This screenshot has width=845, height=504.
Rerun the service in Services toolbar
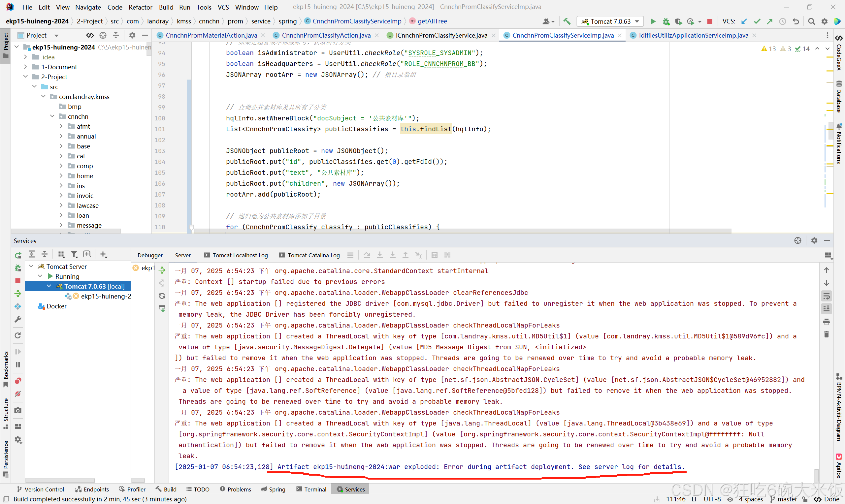click(18, 255)
